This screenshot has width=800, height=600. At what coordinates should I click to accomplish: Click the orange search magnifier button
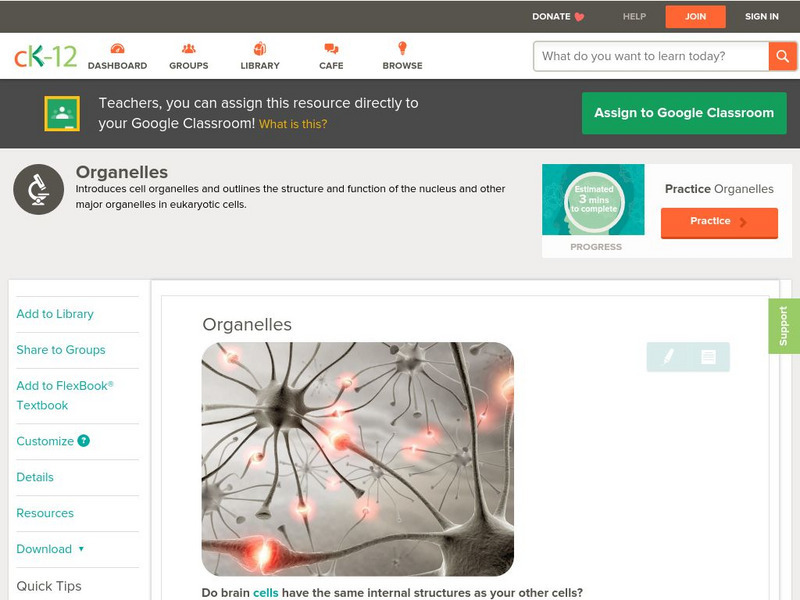click(782, 56)
